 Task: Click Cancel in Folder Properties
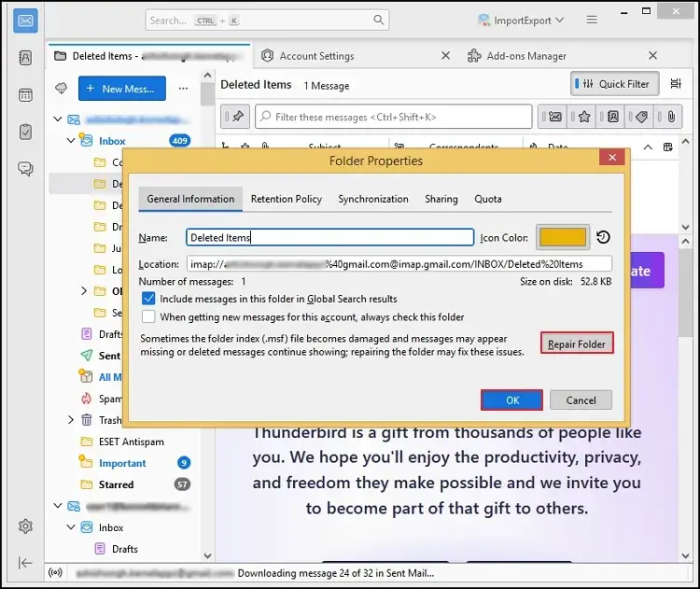[581, 400]
